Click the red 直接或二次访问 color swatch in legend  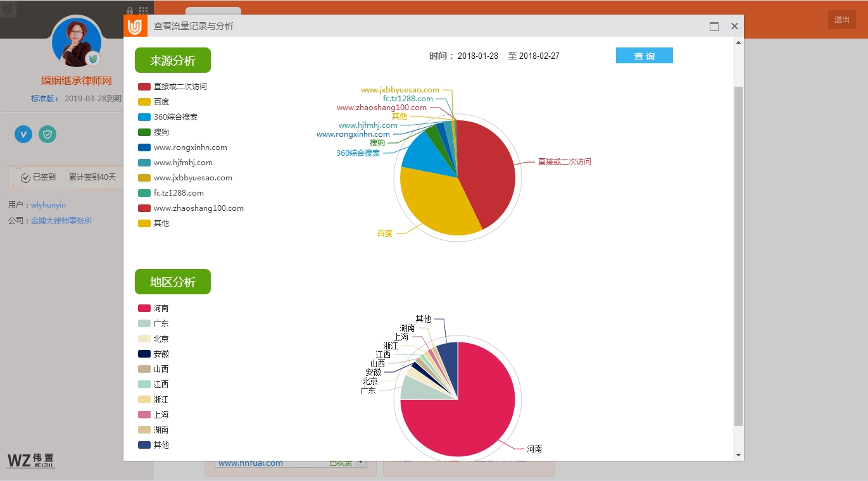point(144,87)
